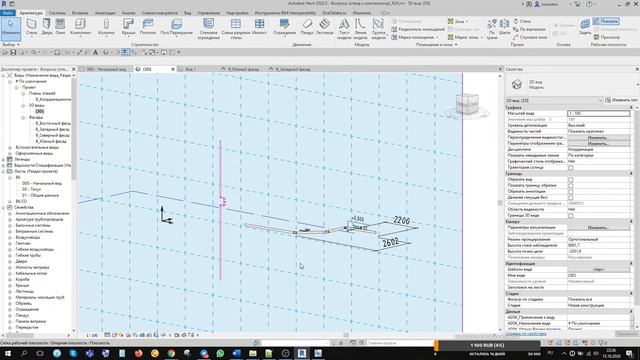Image resolution: width=640 pixels, height=360 pixels.
Task: Click Edit button for Graphic display options
Action: tap(598, 143)
